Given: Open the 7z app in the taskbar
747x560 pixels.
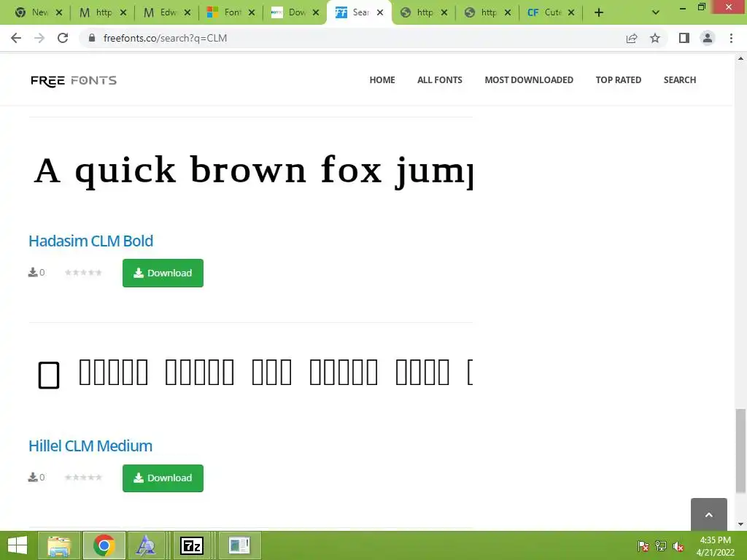Looking at the screenshot, I should click(192, 545).
